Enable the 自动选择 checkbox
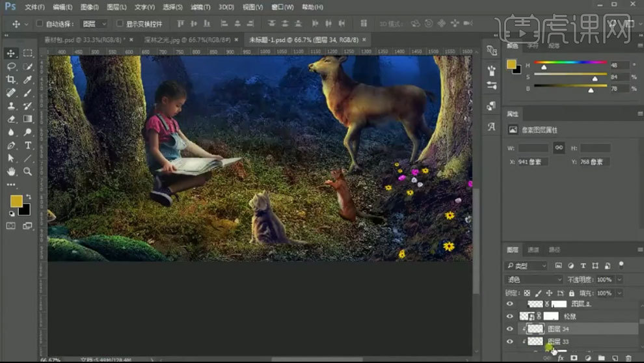This screenshot has height=363, width=644. (x=40, y=23)
